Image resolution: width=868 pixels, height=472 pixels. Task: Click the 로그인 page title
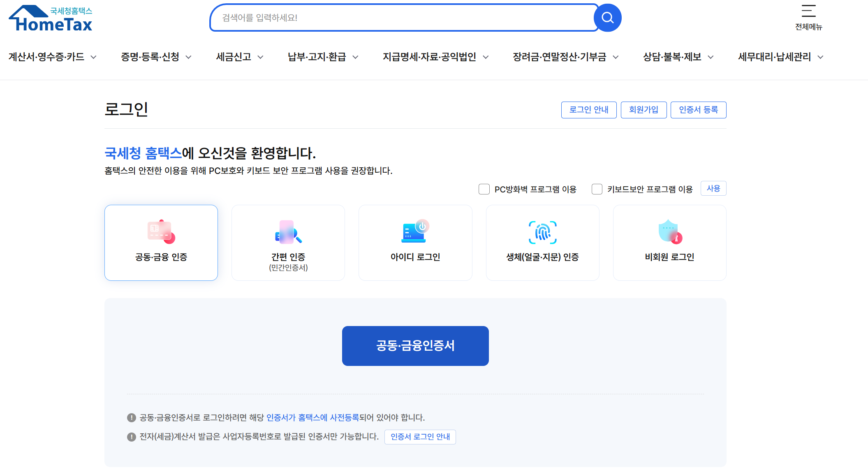126,109
